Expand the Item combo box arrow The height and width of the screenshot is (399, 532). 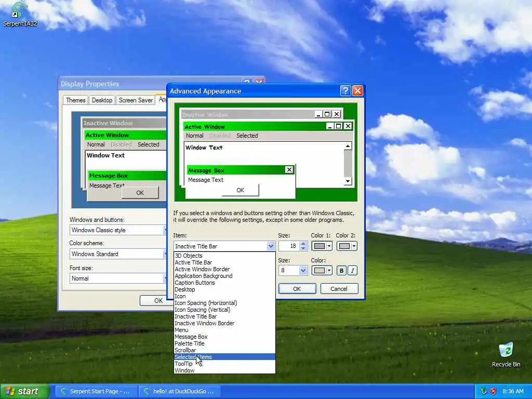(x=271, y=246)
